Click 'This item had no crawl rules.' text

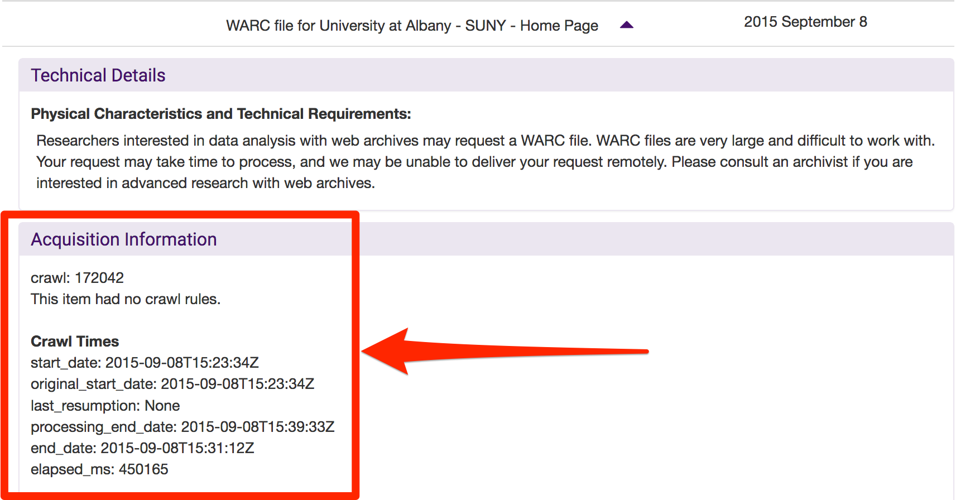(126, 299)
